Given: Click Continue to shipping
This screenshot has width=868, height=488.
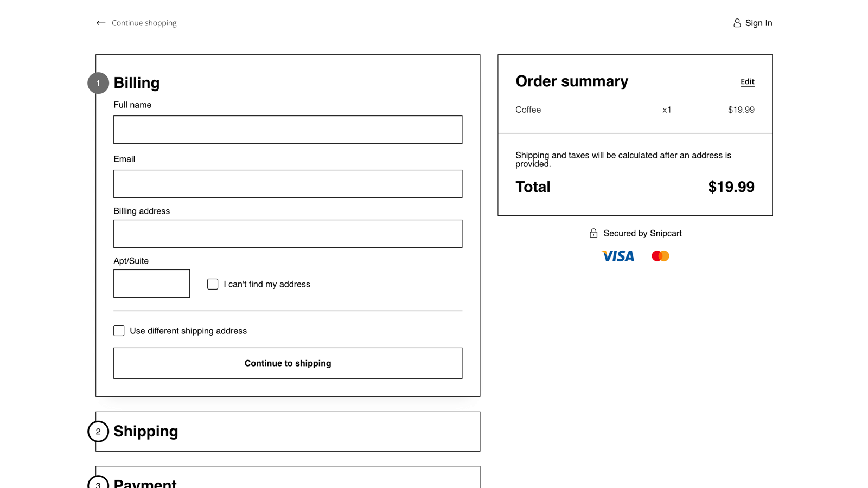Looking at the screenshot, I should click(x=288, y=363).
